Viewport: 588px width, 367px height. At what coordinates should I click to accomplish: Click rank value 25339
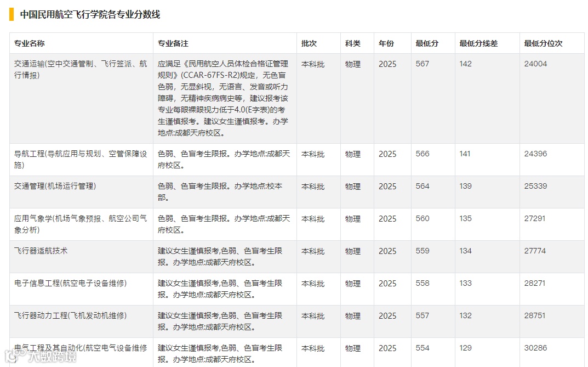point(535,186)
